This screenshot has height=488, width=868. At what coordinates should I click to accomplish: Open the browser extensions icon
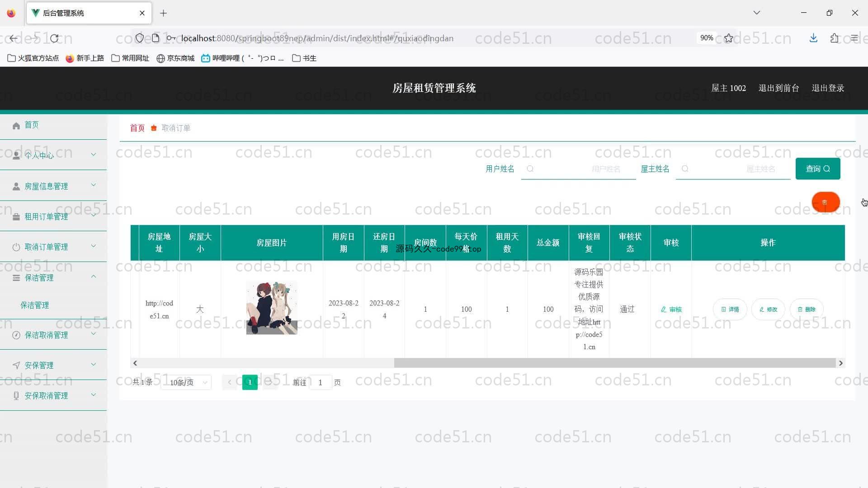[x=834, y=38]
